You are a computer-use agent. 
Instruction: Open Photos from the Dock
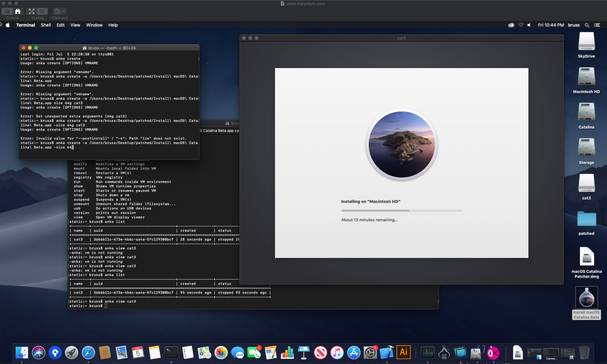point(221,353)
